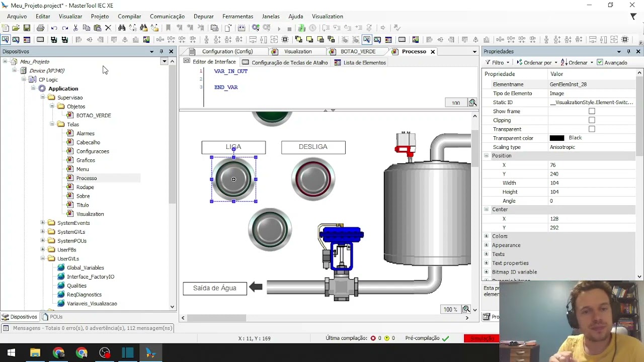
Task: Open Configuração de Teclas de Atalho tab
Action: click(285, 62)
